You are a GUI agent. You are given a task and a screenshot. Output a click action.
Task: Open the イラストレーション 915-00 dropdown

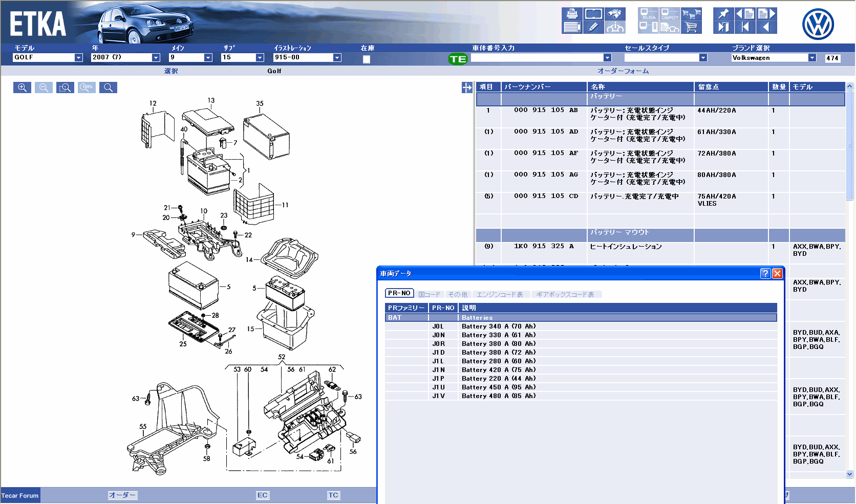click(x=337, y=58)
